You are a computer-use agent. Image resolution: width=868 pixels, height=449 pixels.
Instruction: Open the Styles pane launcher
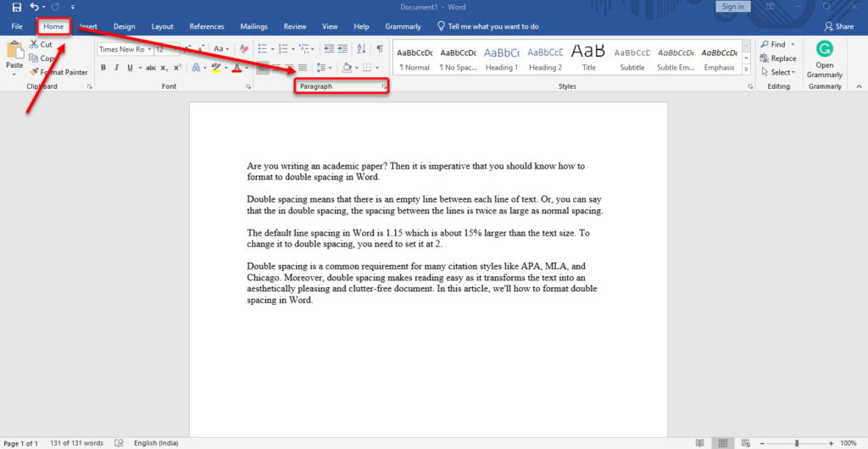[x=750, y=86]
